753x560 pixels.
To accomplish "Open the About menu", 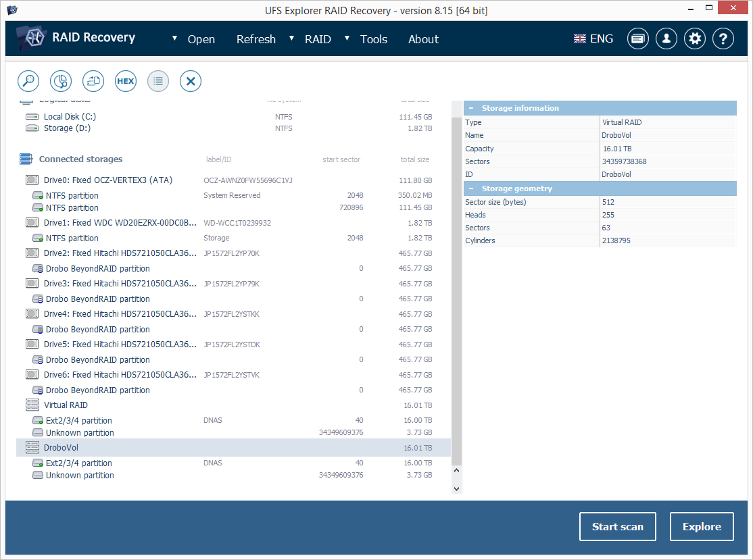I will click(423, 39).
